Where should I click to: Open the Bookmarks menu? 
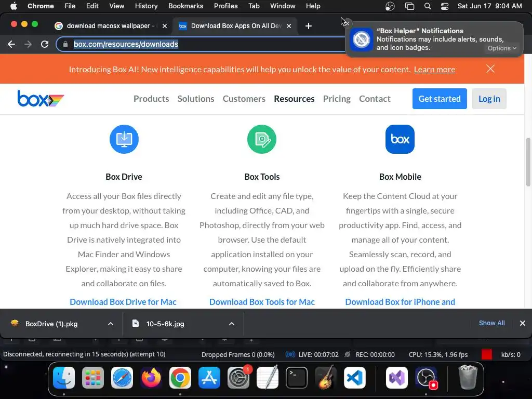click(x=185, y=6)
